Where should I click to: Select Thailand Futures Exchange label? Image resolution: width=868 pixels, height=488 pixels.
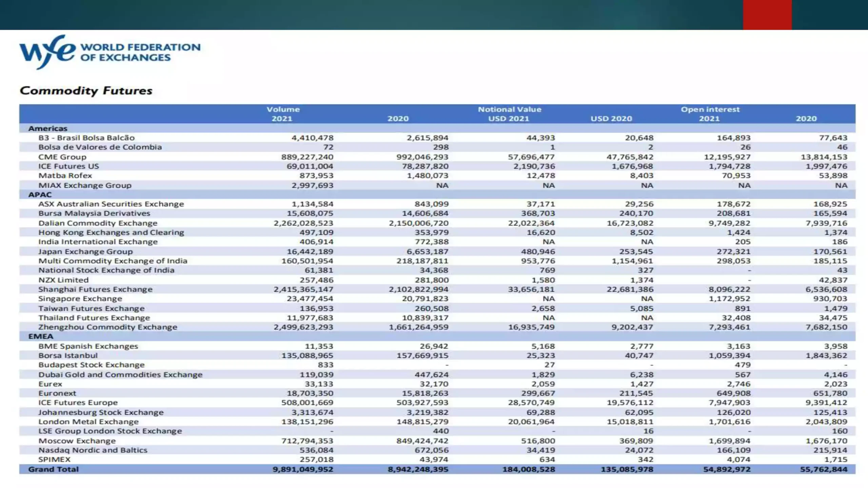click(94, 318)
